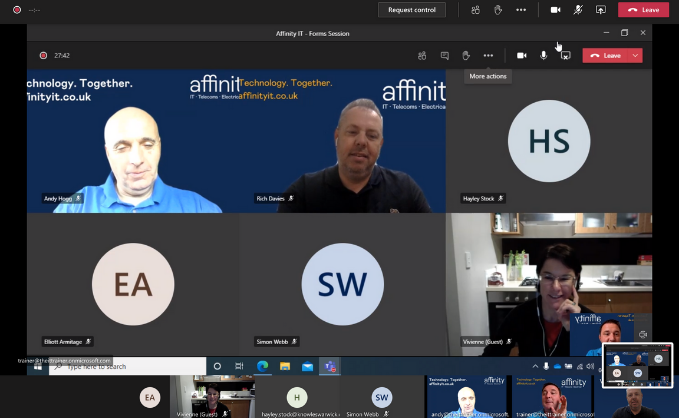Screen dimensions: 679x418
Task: Open More actions in the Forms Session window
Action: (488, 55)
